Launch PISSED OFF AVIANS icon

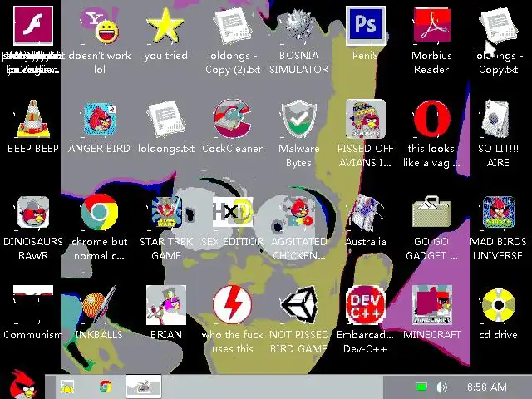click(x=366, y=119)
